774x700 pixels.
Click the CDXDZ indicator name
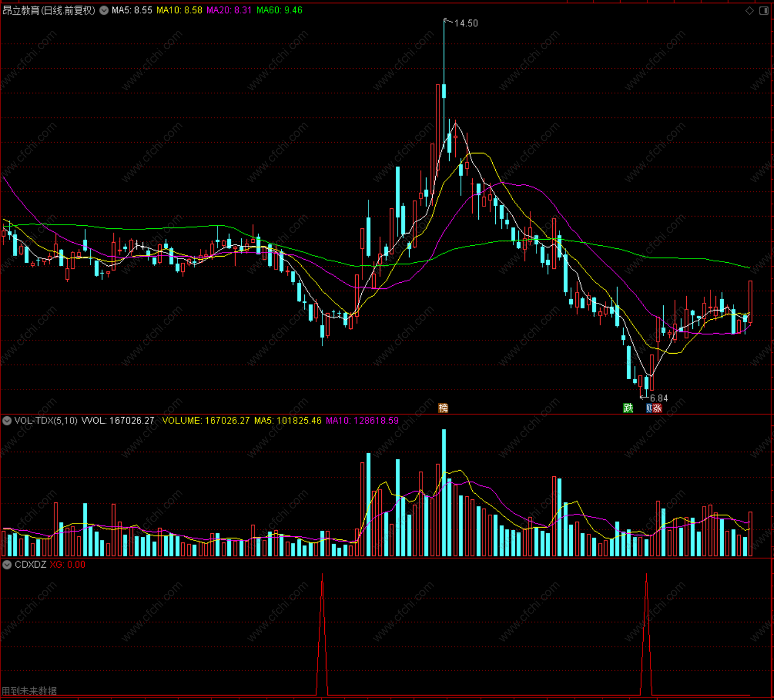coord(30,565)
